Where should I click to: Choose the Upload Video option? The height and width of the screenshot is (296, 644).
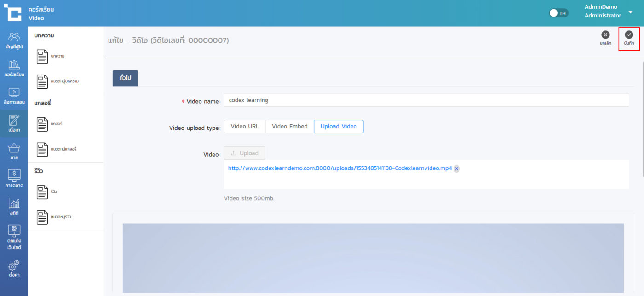pyautogui.click(x=339, y=126)
